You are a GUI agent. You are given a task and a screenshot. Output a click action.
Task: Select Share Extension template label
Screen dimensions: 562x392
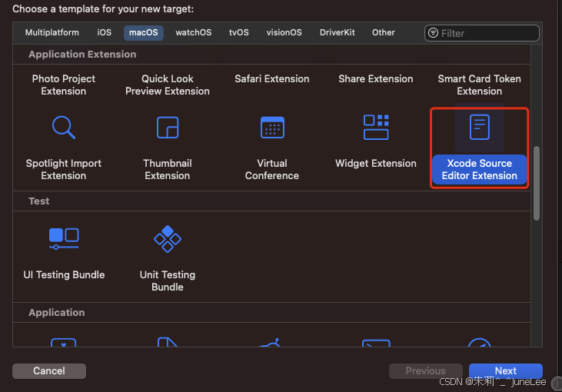tap(376, 79)
